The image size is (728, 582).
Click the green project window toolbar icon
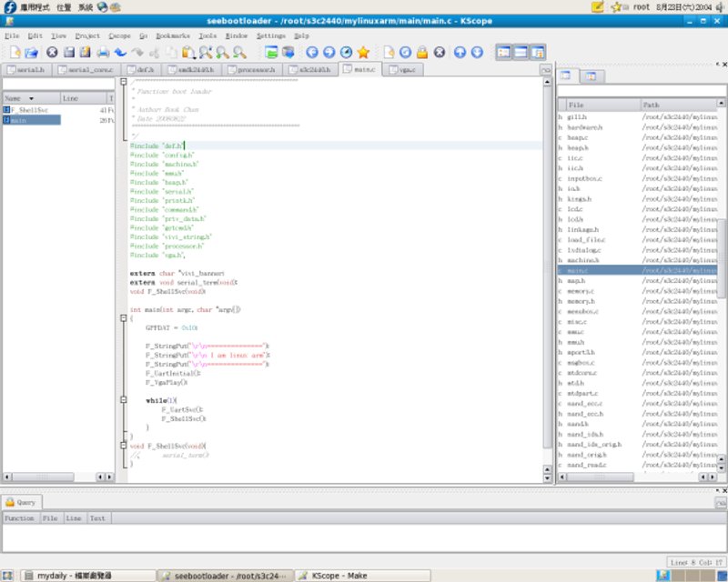pos(271,53)
